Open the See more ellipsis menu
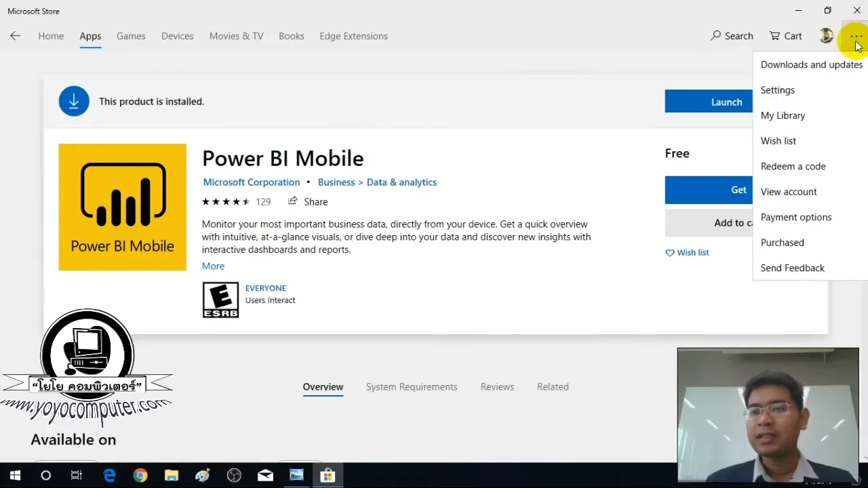This screenshot has width=868, height=488. pyautogui.click(x=856, y=36)
